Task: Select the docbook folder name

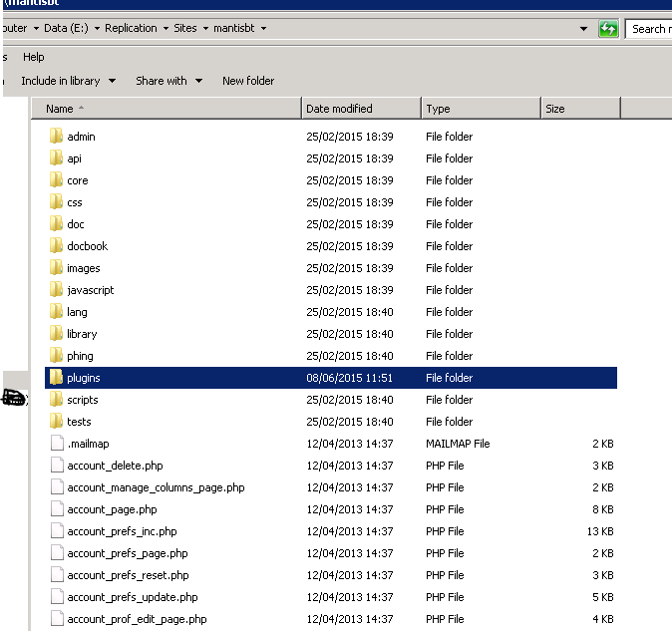Action: coord(88,246)
